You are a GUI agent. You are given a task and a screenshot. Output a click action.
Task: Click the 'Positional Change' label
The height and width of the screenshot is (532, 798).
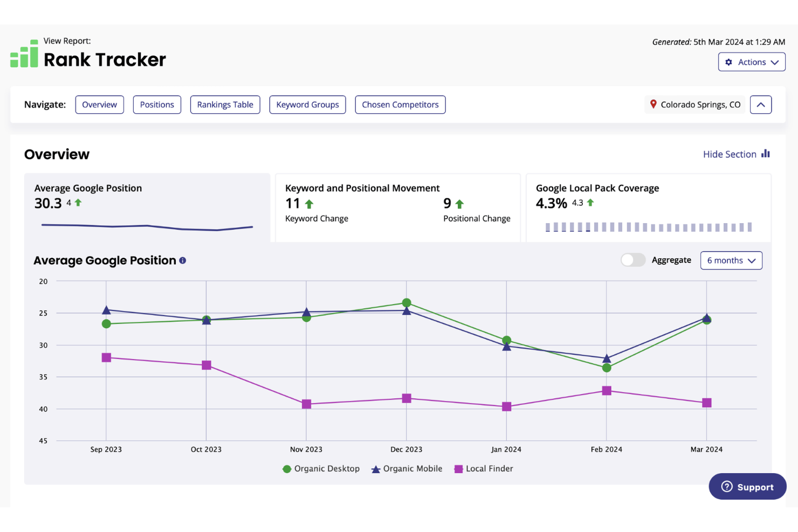pyautogui.click(x=477, y=218)
